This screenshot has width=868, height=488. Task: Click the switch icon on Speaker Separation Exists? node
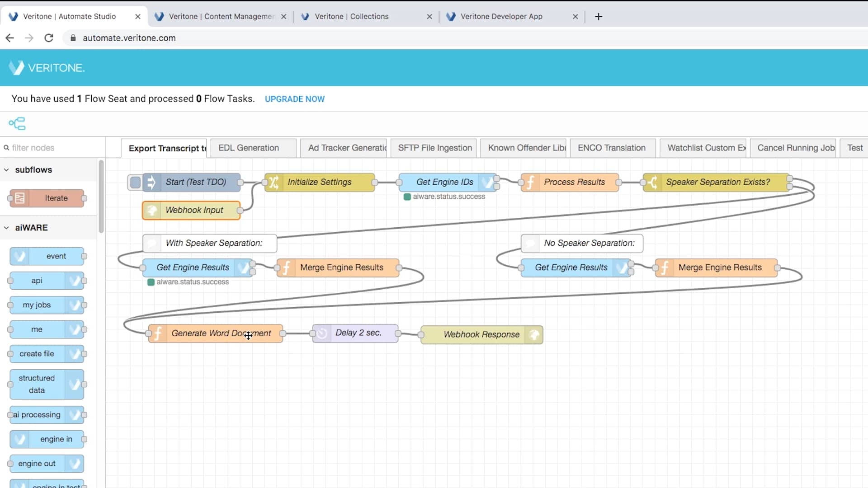[652, 182]
